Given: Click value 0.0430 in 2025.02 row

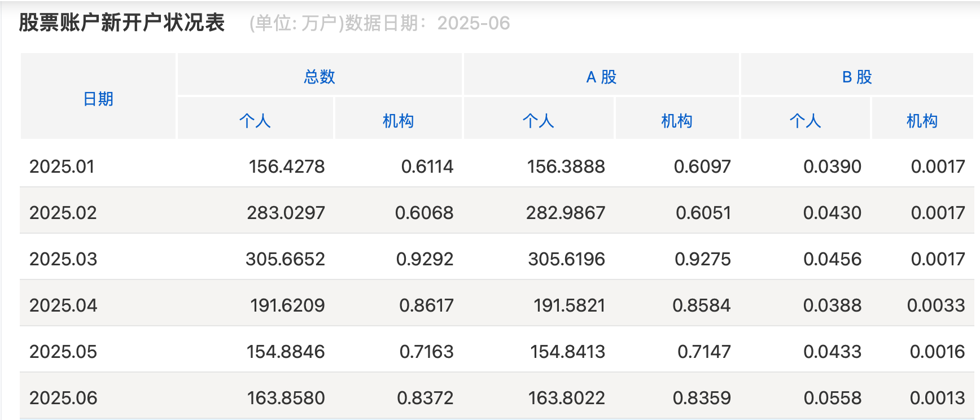Looking at the screenshot, I should click(x=833, y=213).
